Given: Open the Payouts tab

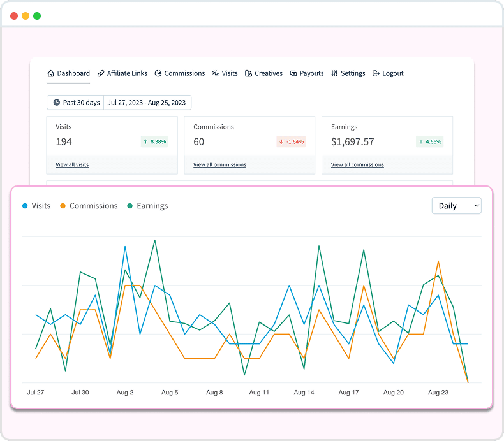Looking at the screenshot, I should coord(311,73).
